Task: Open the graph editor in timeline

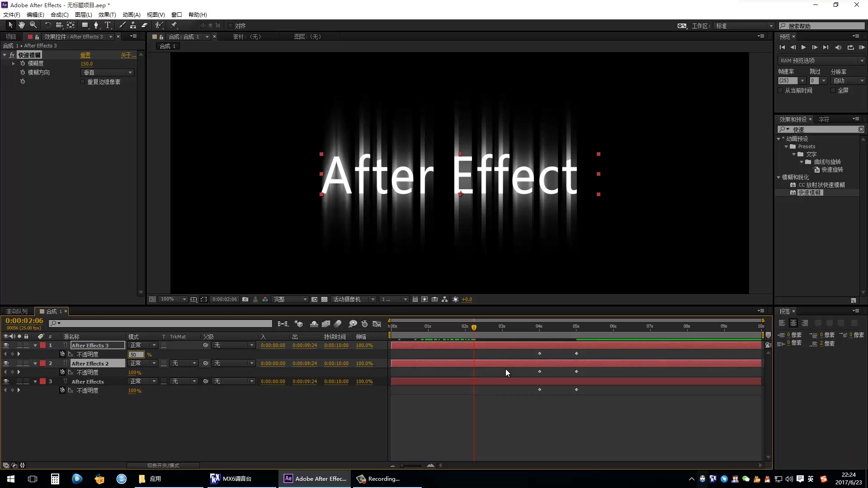Action: click(x=377, y=324)
